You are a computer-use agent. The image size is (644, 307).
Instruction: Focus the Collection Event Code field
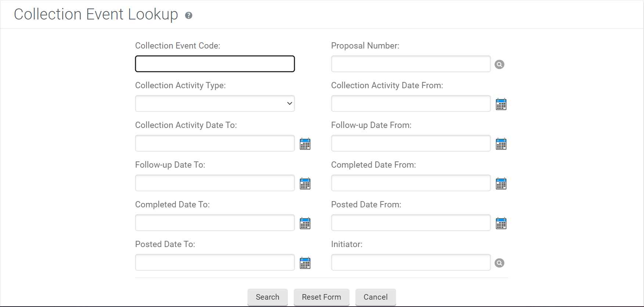click(215, 64)
